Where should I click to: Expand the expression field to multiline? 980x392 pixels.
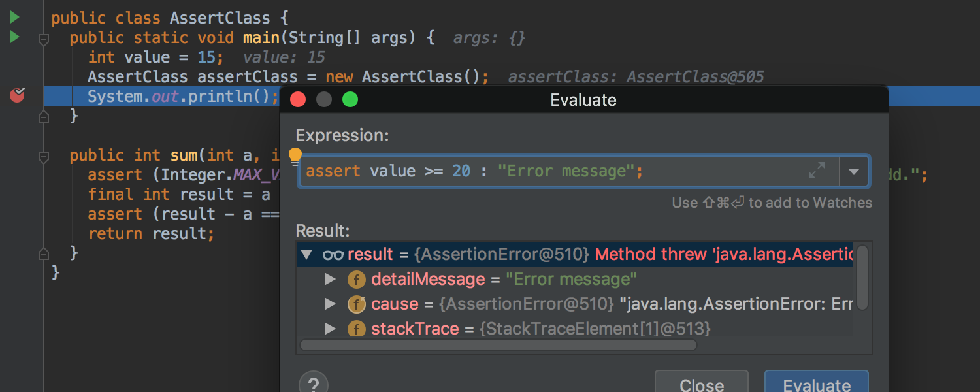817,171
